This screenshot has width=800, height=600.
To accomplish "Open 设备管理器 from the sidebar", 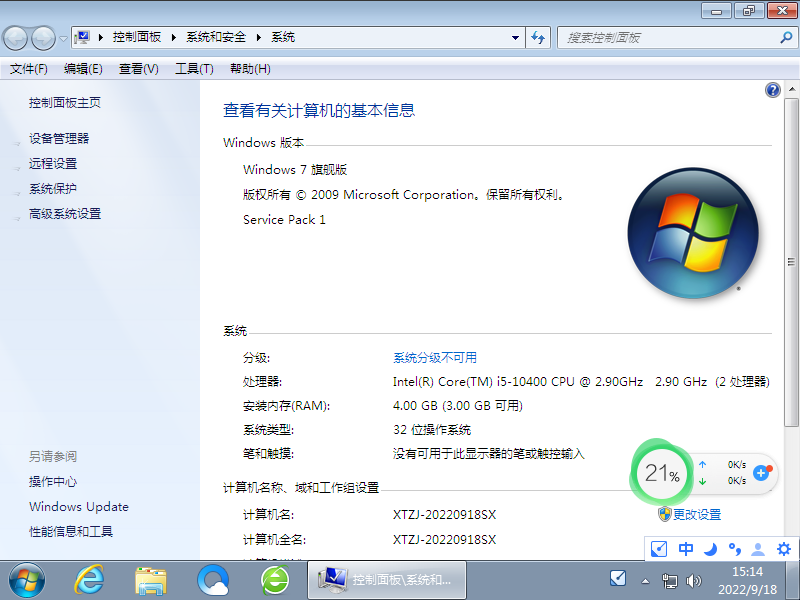I will [x=59, y=138].
